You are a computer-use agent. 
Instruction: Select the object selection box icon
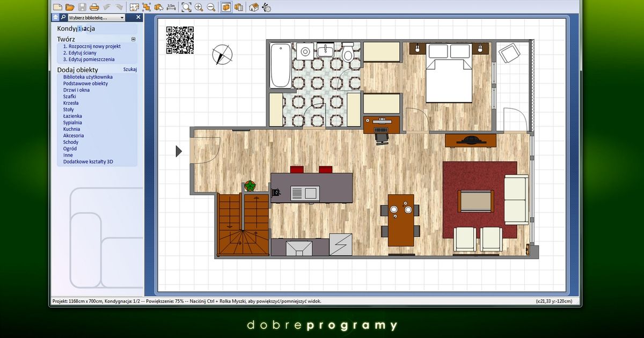point(158,7)
